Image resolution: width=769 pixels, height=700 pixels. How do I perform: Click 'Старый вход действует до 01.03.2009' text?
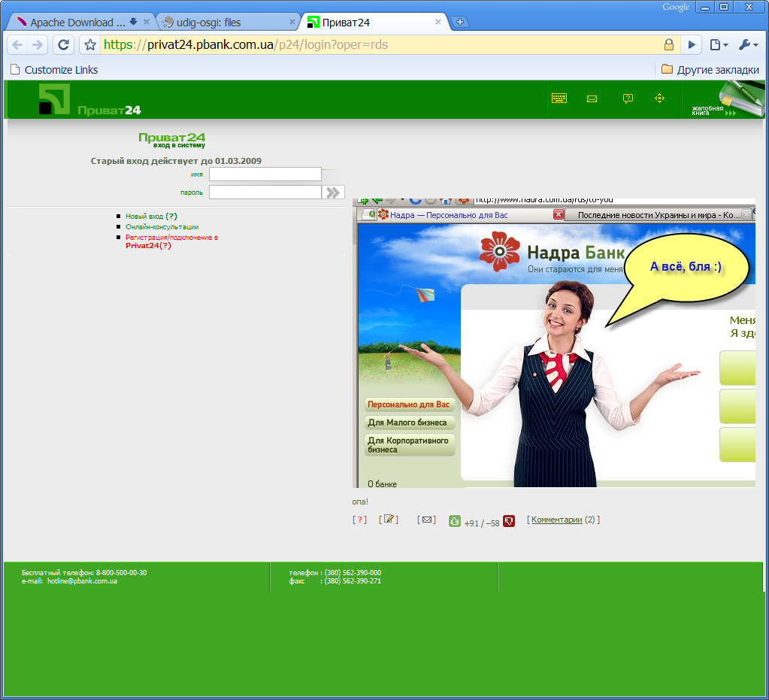[x=176, y=161]
